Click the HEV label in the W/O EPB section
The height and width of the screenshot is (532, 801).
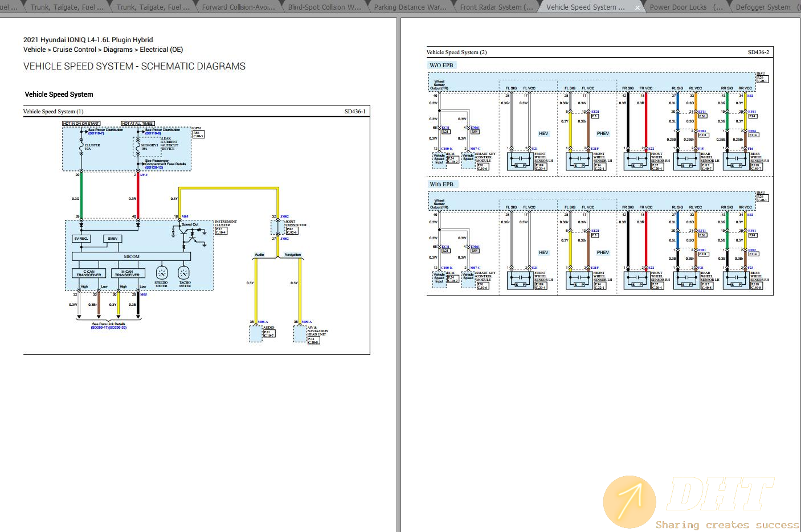(x=543, y=133)
